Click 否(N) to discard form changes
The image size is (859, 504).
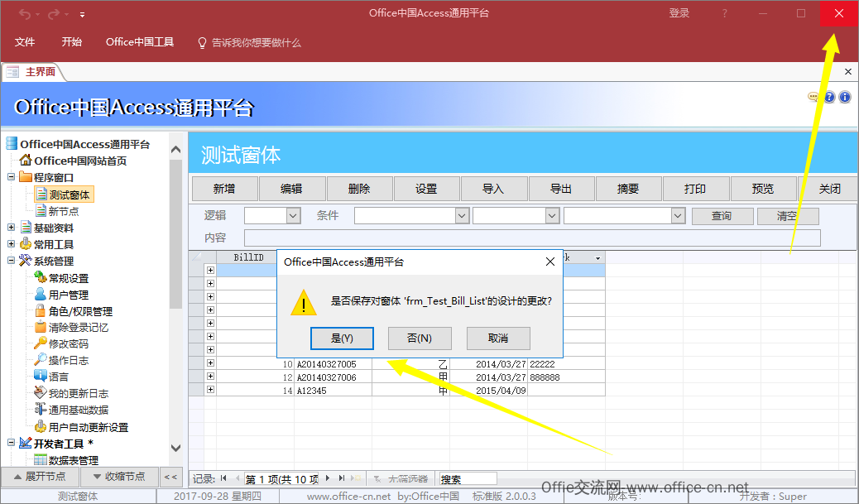pyautogui.click(x=420, y=338)
